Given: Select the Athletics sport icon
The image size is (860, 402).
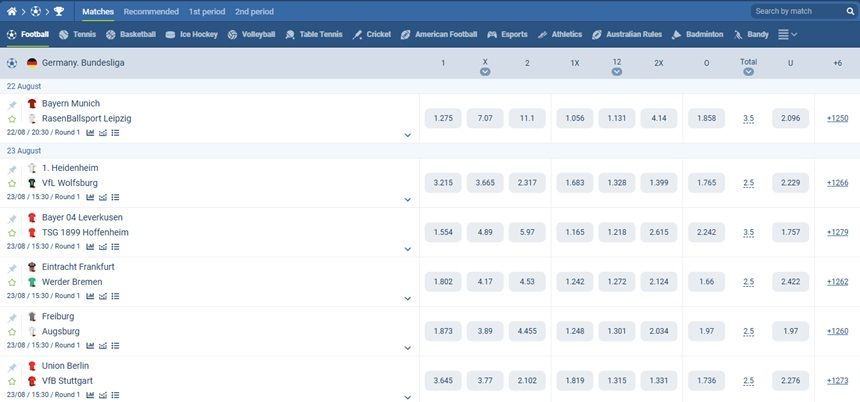Looking at the screenshot, I should pyautogui.click(x=542, y=35).
